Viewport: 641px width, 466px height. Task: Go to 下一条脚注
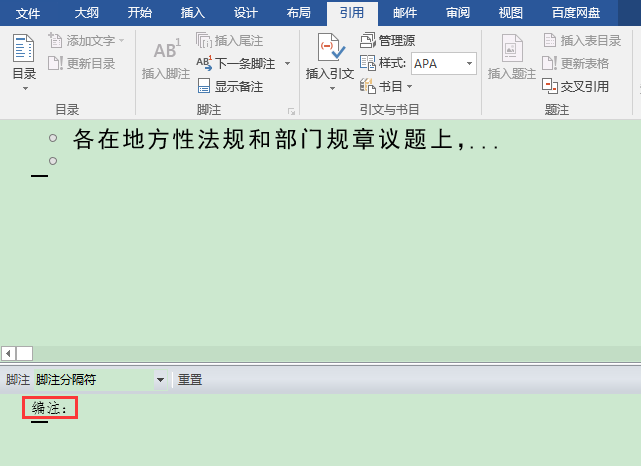235,63
